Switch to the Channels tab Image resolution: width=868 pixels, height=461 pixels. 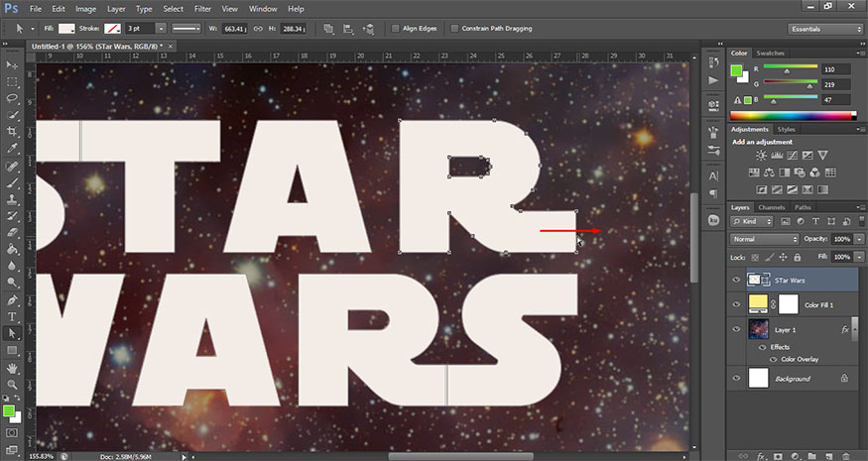pos(772,207)
